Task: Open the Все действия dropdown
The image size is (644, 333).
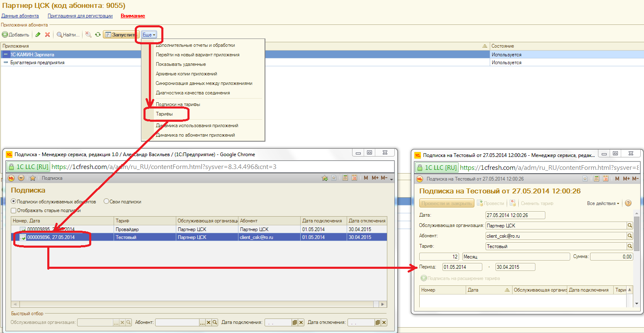Action: point(603,203)
